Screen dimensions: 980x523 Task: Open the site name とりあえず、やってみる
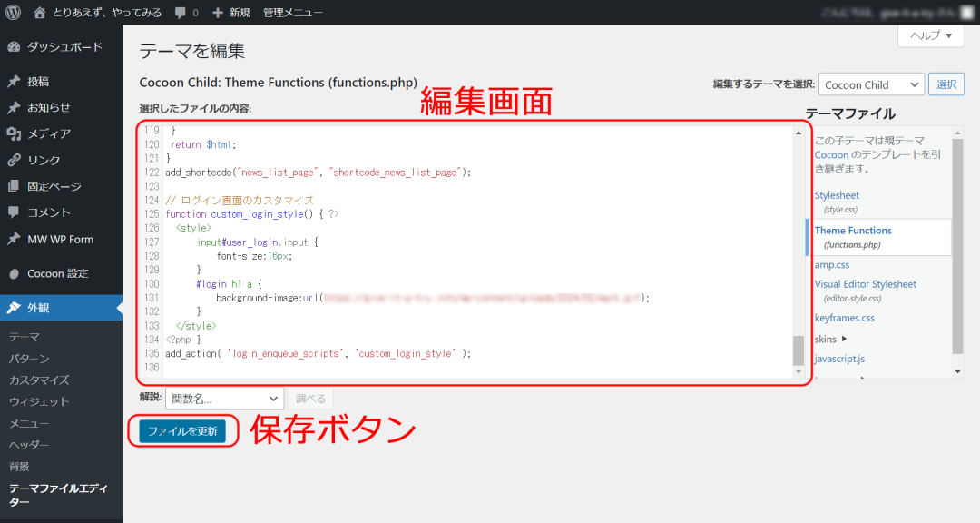pos(107,13)
